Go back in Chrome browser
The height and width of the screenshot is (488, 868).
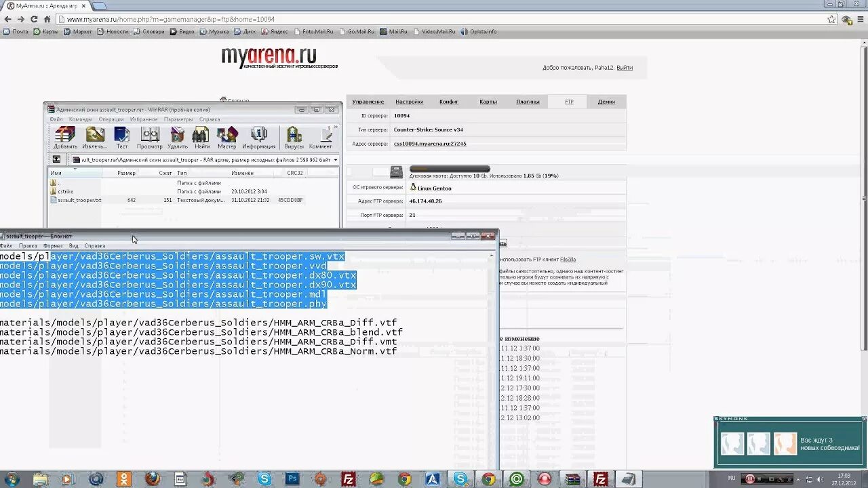(7, 19)
